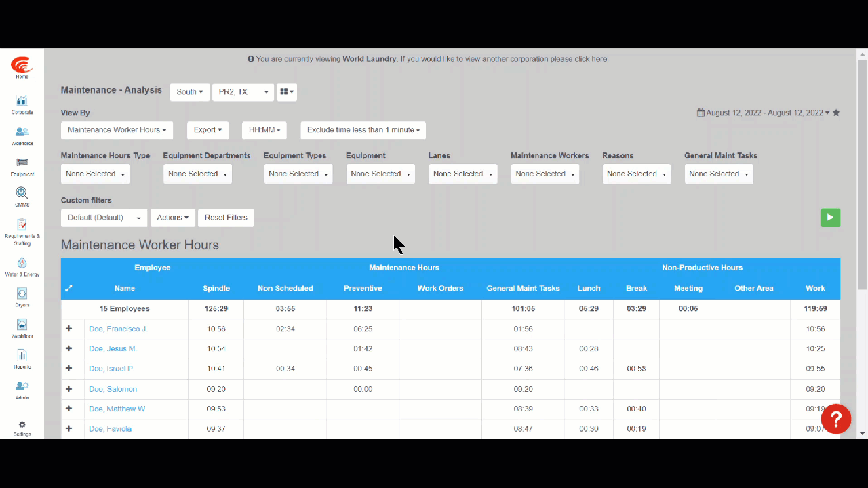Click the calendar icon by date range
Image resolution: width=868 pixels, height=488 pixels.
point(701,113)
